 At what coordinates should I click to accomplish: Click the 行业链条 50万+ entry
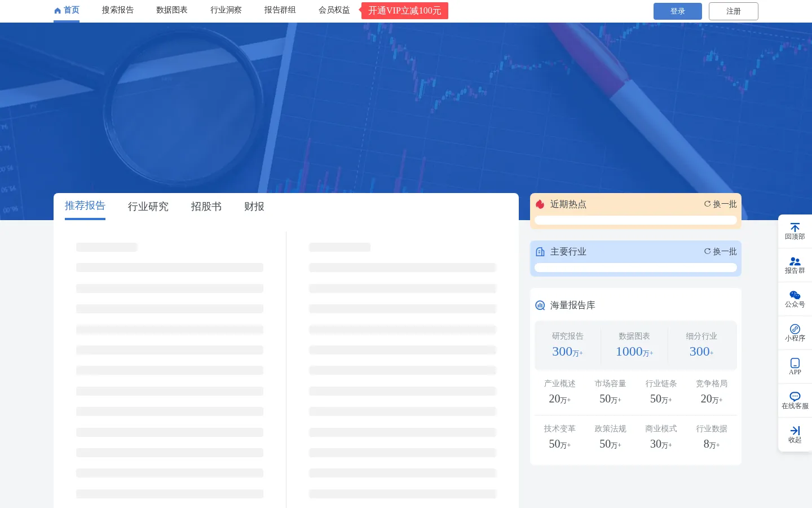[661, 392]
